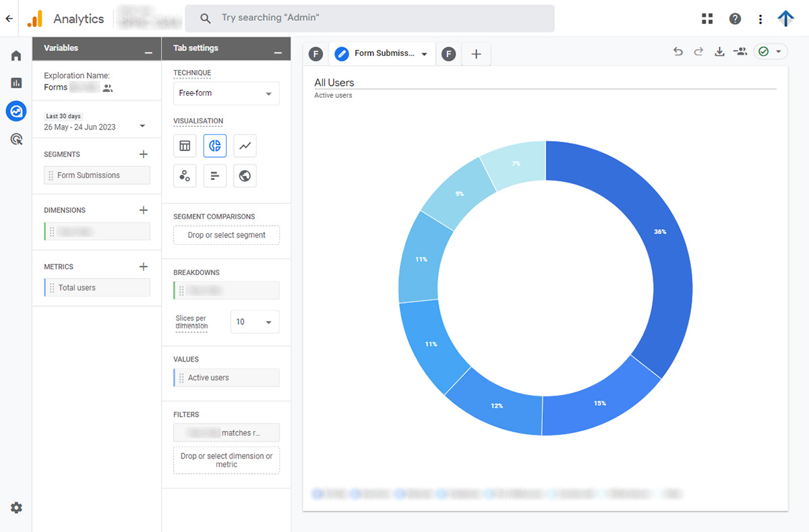Screen dimensions: 809x532
Task: Open the three-dot more options menu
Action: pyautogui.click(x=760, y=19)
